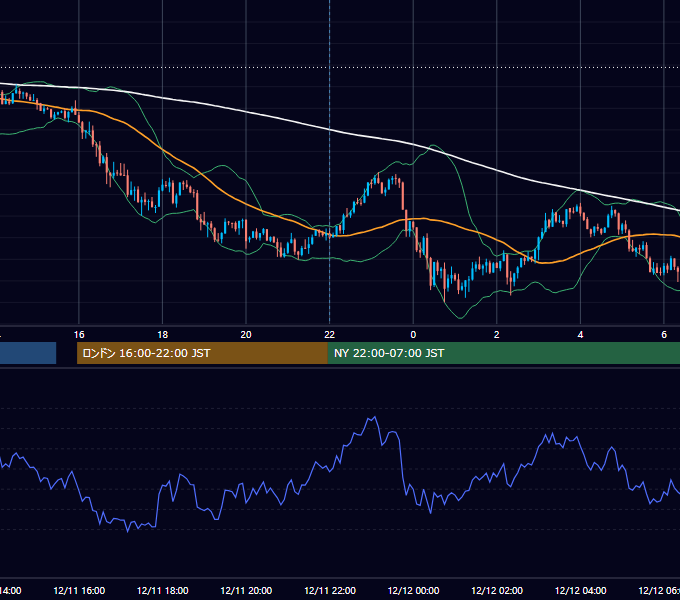Click the '12/11 20:00' indicator time label
Image resolution: width=680 pixels, height=600 pixels.
pyautogui.click(x=246, y=590)
